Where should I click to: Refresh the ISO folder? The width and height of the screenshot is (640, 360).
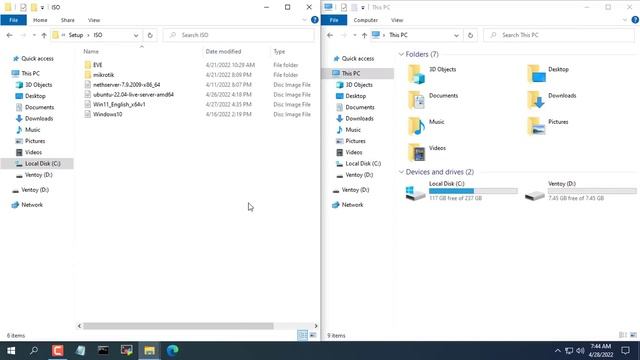[150, 35]
